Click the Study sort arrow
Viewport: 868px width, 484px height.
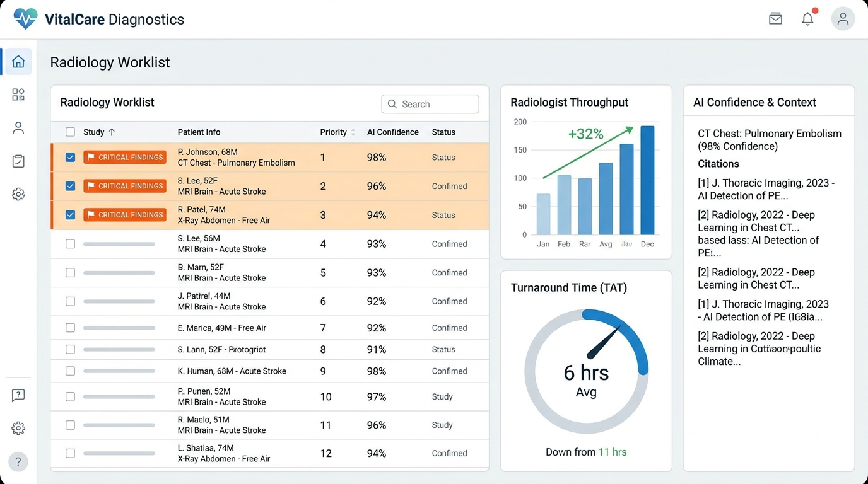pyautogui.click(x=112, y=132)
